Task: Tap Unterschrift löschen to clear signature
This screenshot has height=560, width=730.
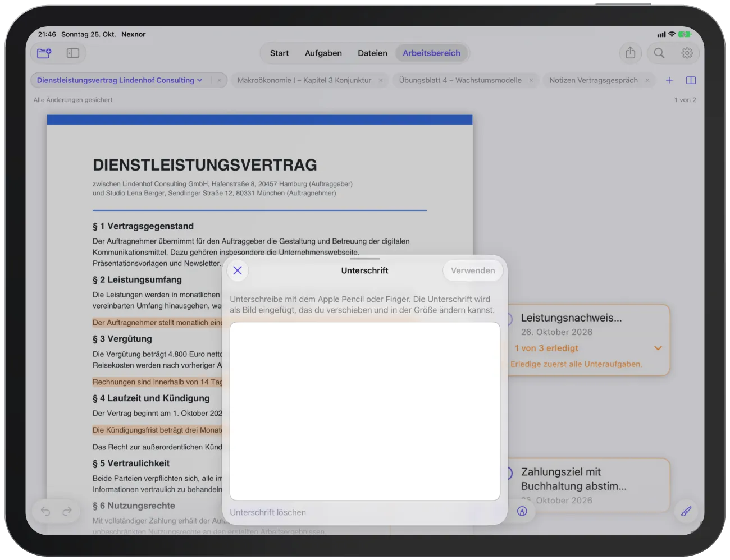Action: pos(268,512)
